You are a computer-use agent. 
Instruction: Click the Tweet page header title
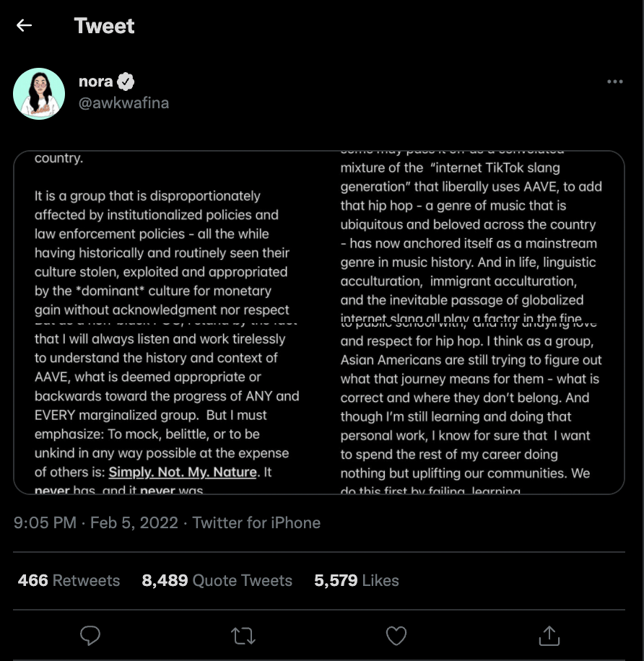[104, 26]
